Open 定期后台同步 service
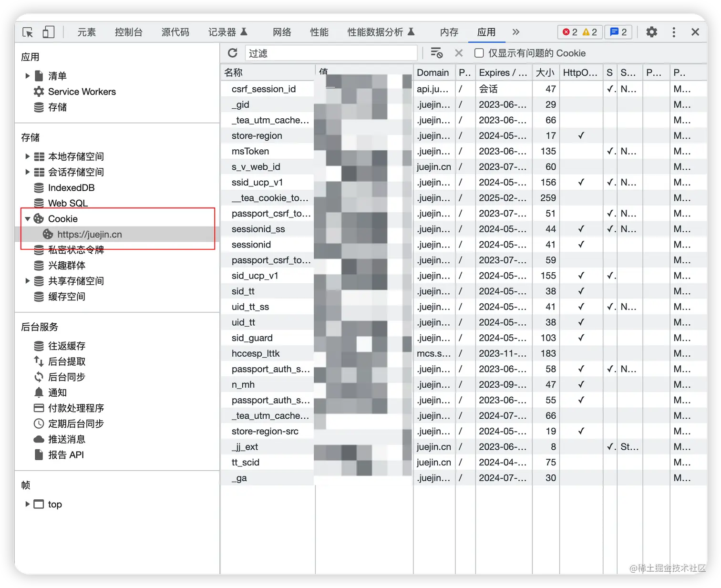The width and height of the screenshot is (721, 588). click(76, 423)
